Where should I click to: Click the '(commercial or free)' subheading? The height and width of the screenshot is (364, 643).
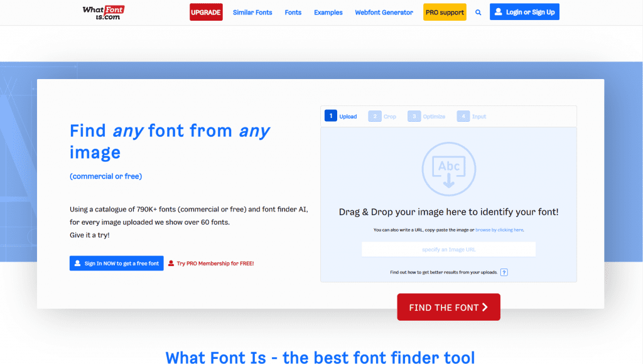(105, 176)
